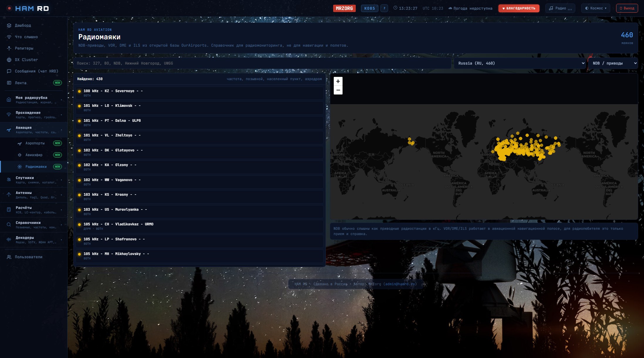Expand the Спутники sidebar section
This screenshot has width=644, height=358.
(x=33, y=180)
